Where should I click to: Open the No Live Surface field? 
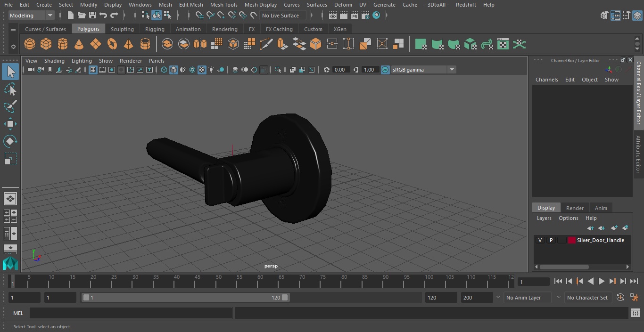[x=283, y=16]
